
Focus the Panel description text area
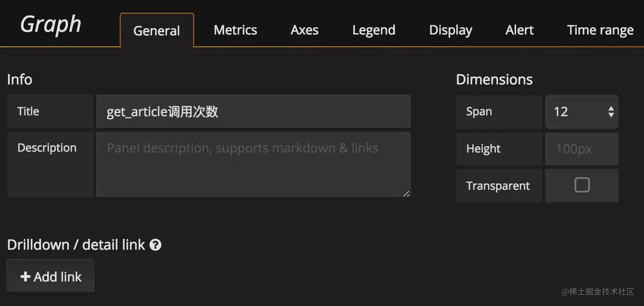click(x=253, y=164)
